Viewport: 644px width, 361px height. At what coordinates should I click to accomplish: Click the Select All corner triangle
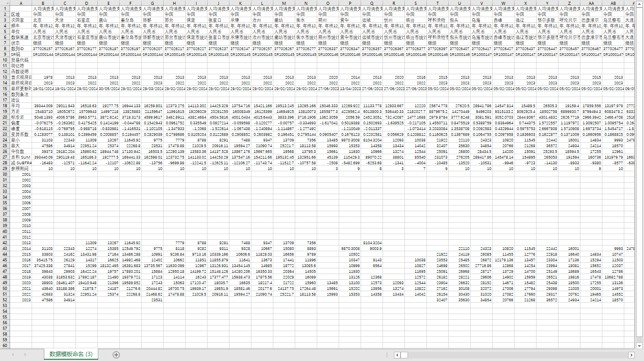pos(5,3)
